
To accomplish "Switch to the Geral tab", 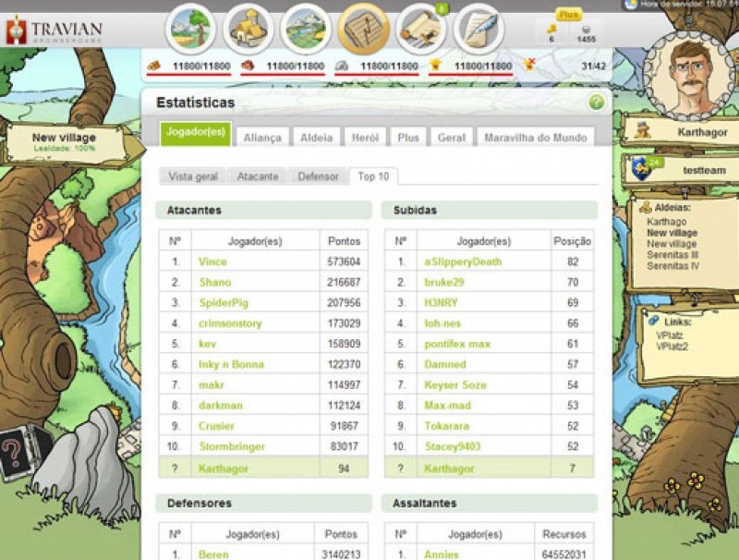I will point(452,137).
